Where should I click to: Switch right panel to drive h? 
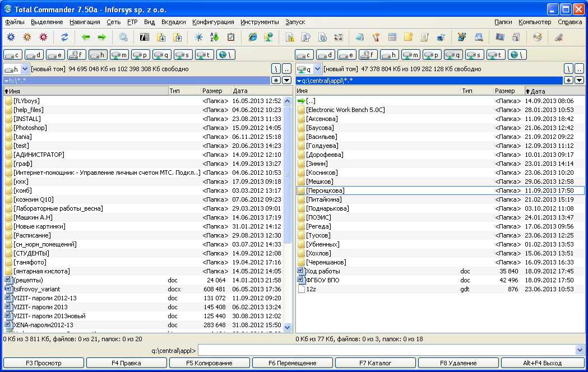coord(389,55)
